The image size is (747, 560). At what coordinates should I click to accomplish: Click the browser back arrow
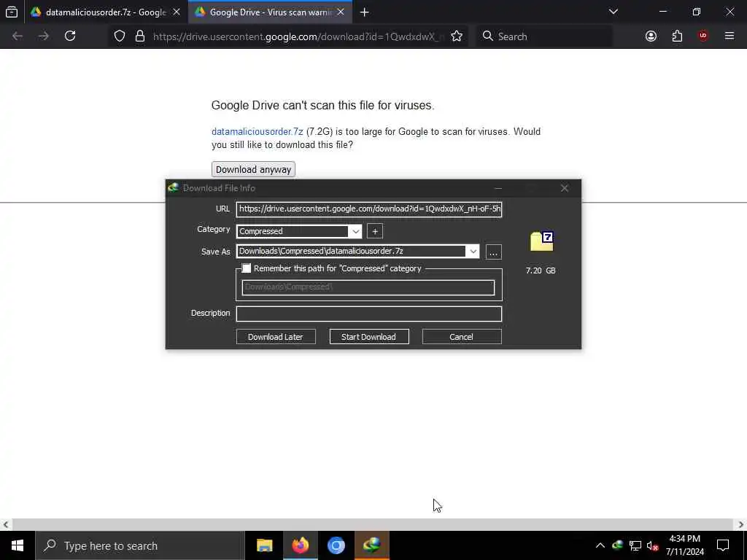tap(18, 36)
